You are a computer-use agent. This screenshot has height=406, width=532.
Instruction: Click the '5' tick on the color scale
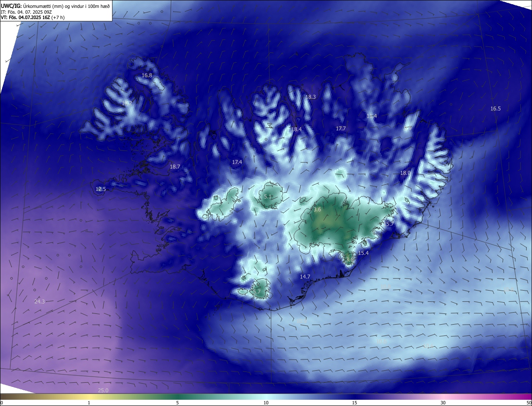(177, 403)
